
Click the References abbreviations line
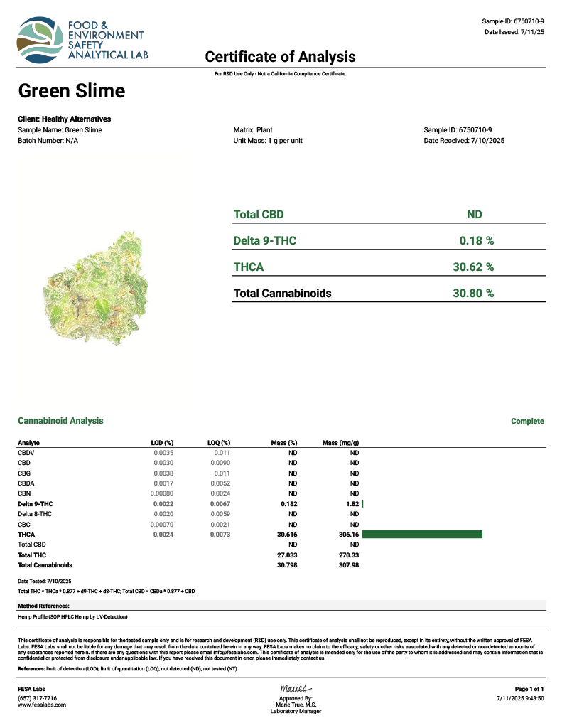click(127, 669)
